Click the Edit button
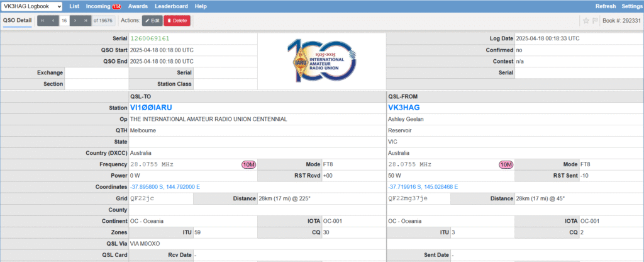The width and height of the screenshot is (644, 262). (152, 21)
